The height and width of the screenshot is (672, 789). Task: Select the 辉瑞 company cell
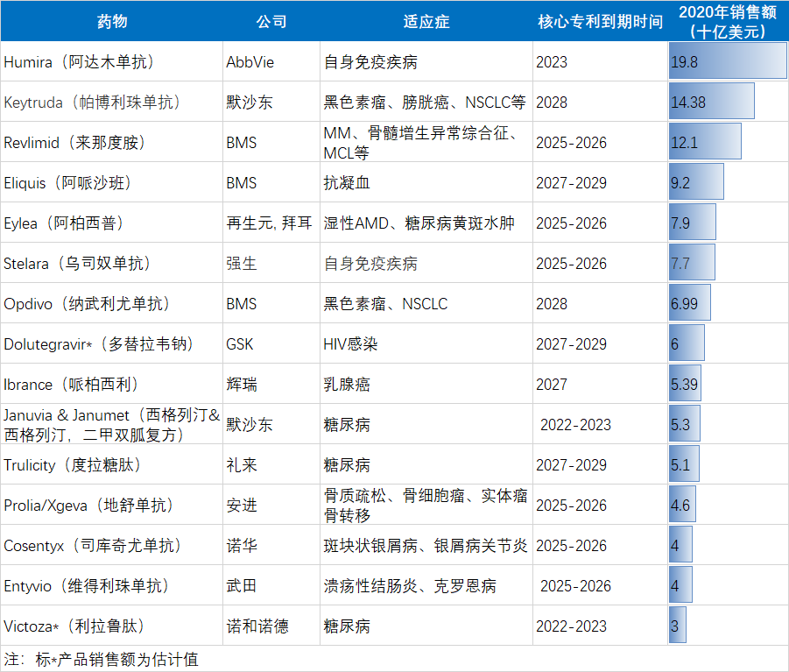tap(271, 384)
